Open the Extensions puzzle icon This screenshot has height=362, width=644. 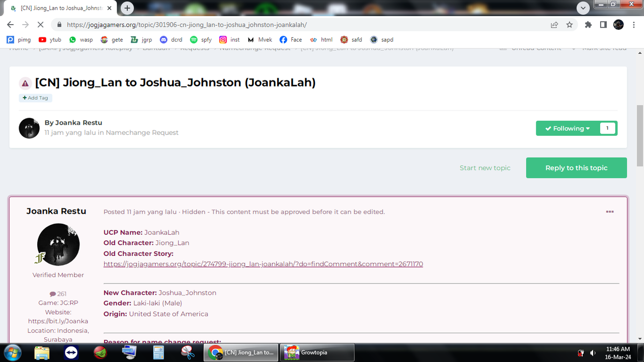pos(588,25)
